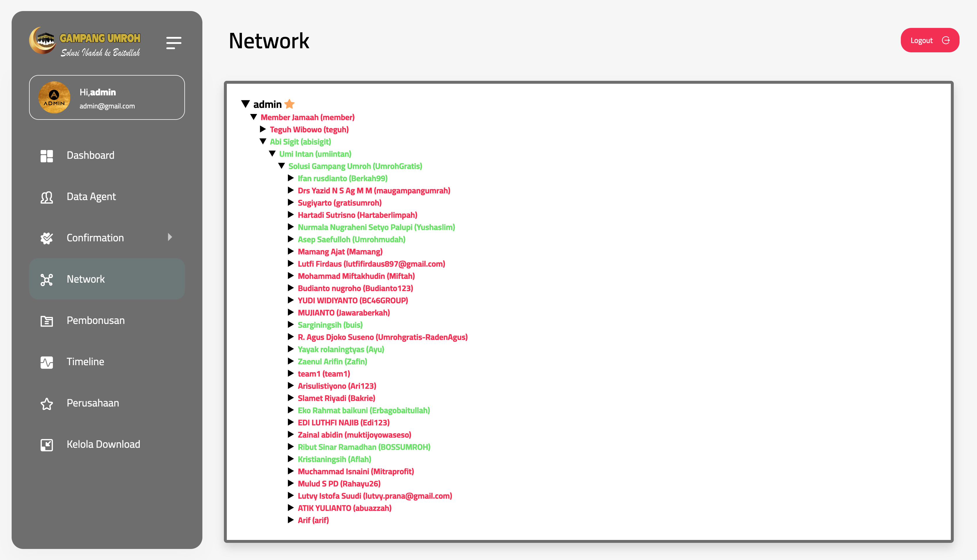Click Yayak rolaningtyas (Ayu) entry
Screen dimensions: 977x560
pyautogui.click(x=341, y=349)
